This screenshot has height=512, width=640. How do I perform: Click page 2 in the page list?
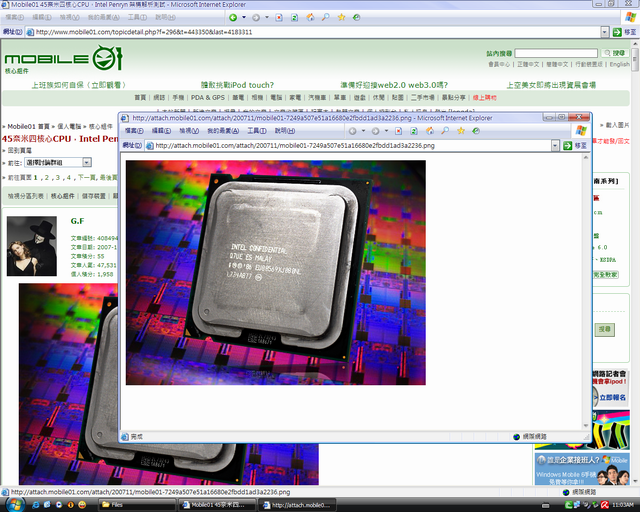point(47,178)
